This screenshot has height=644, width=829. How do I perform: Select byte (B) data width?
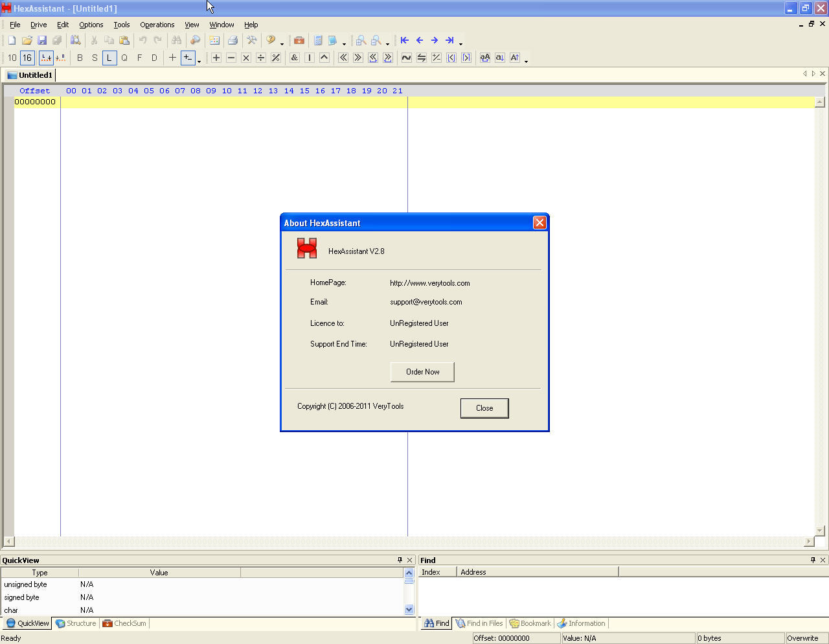click(80, 58)
